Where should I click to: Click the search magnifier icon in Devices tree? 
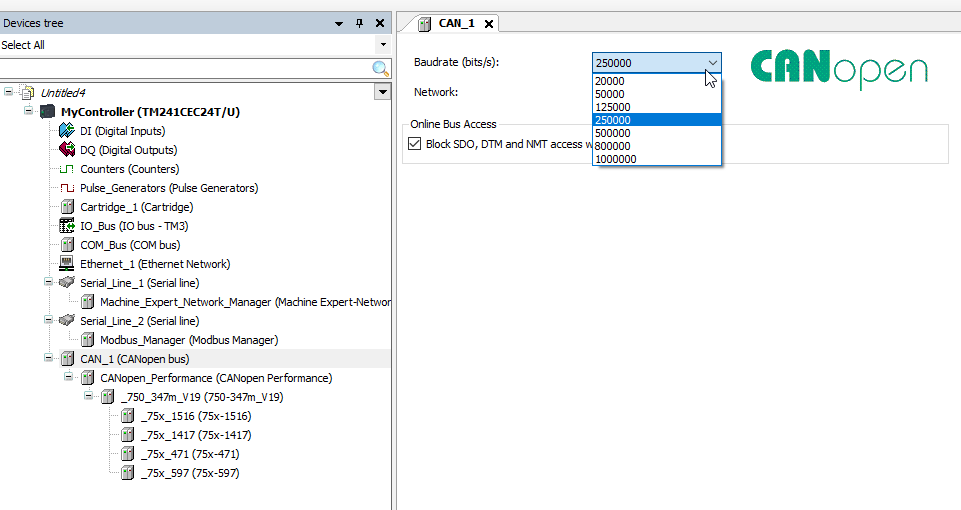click(381, 69)
